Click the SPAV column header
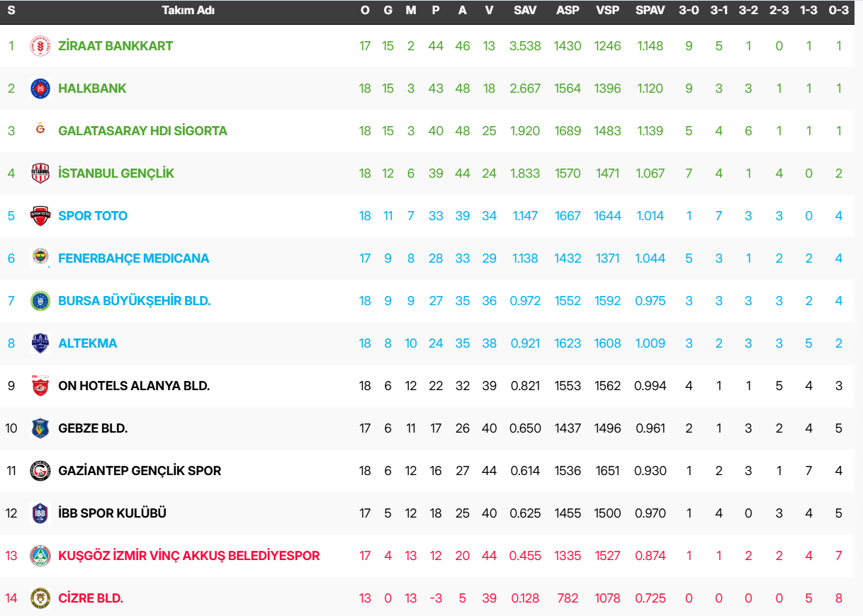The image size is (863, 616). click(x=650, y=11)
